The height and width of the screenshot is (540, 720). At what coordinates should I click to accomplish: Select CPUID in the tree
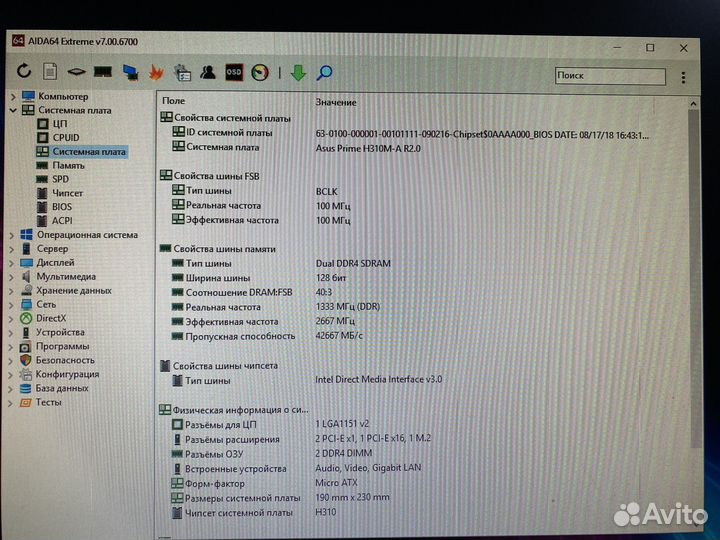click(66, 138)
